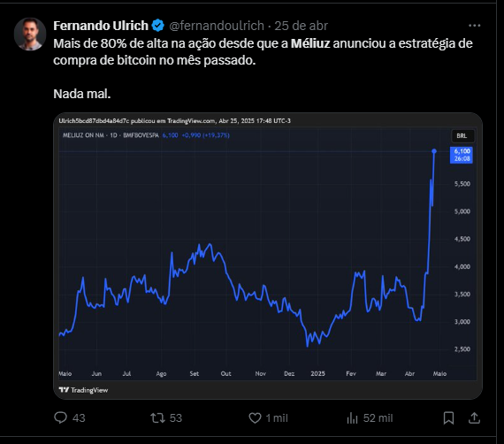Open the three-dot more options menu
This screenshot has height=444, width=504.
[474, 26]
